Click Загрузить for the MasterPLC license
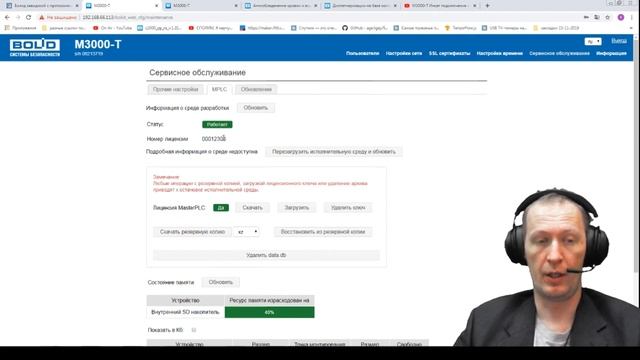 click(297, 208)
